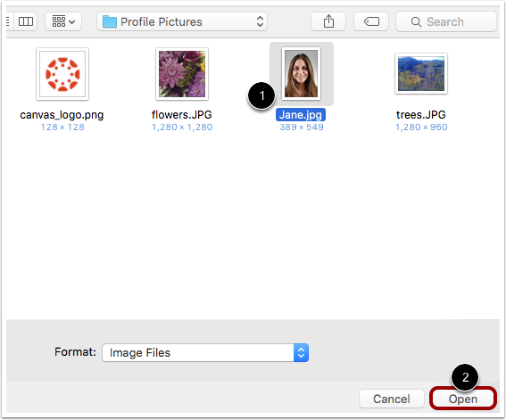Viewport: 506px width, 420px height.
Task: Click the magnifier icon in Search
Action: click(x=416, y=22)
